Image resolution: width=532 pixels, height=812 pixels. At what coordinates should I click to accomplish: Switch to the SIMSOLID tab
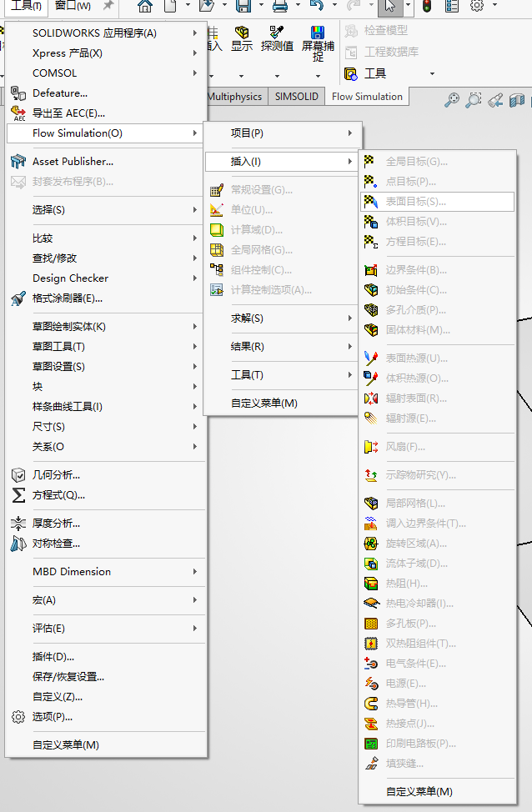click(x=297, y=97)
